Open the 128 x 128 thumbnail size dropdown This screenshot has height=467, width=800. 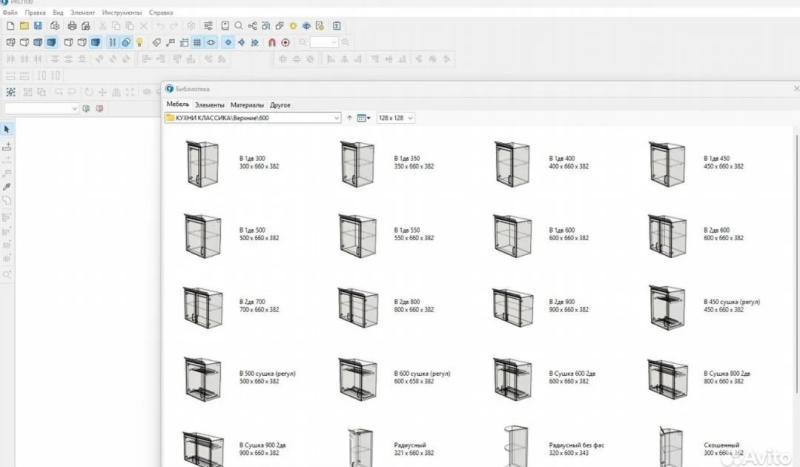(x=396, y=118)
